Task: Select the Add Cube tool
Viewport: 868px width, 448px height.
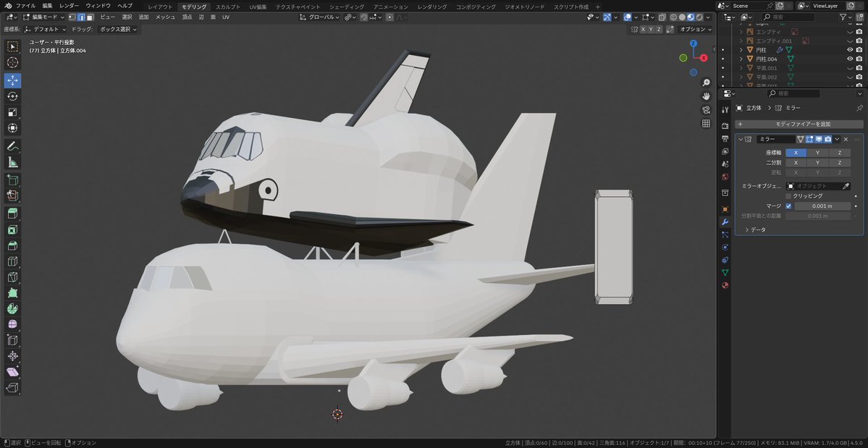Action: (x=13, y=180)
